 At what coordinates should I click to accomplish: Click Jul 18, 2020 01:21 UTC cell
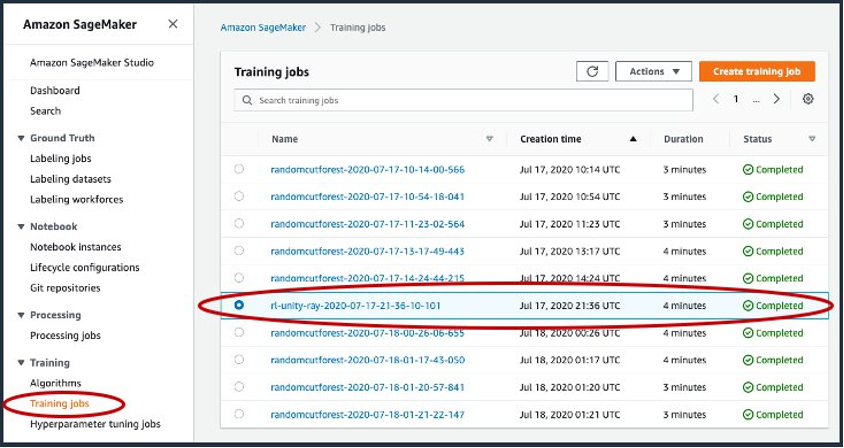pos(570,415)
